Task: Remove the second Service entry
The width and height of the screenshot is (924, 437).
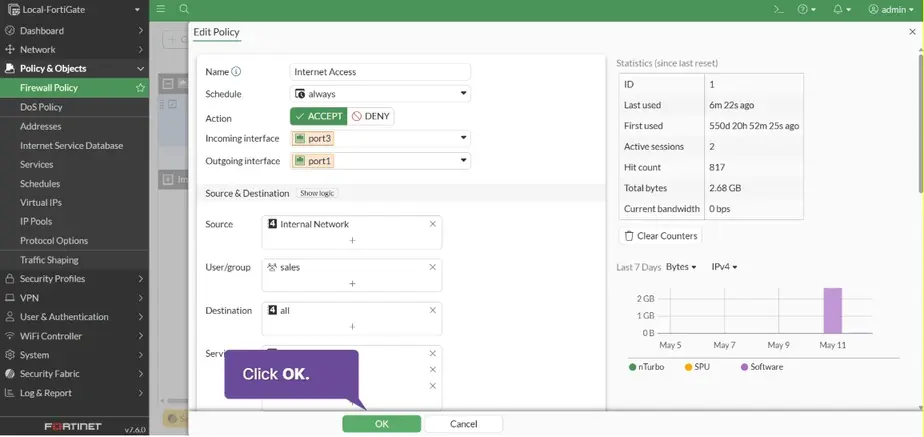Action: pos(433,370)
